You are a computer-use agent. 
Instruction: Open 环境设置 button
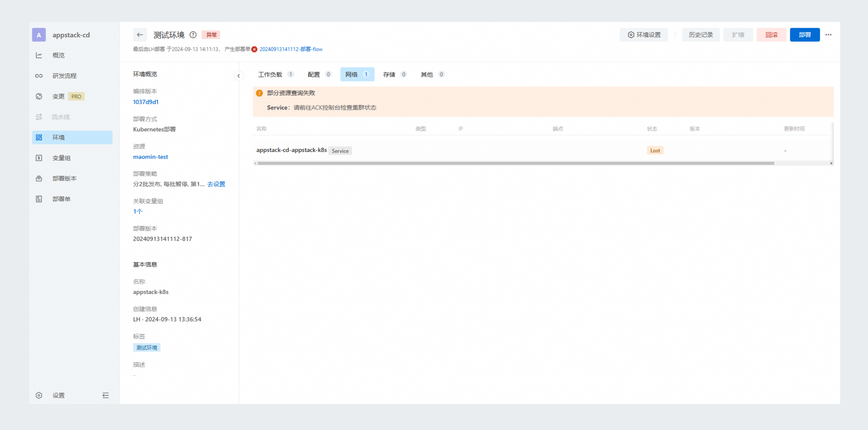[644, 35]
